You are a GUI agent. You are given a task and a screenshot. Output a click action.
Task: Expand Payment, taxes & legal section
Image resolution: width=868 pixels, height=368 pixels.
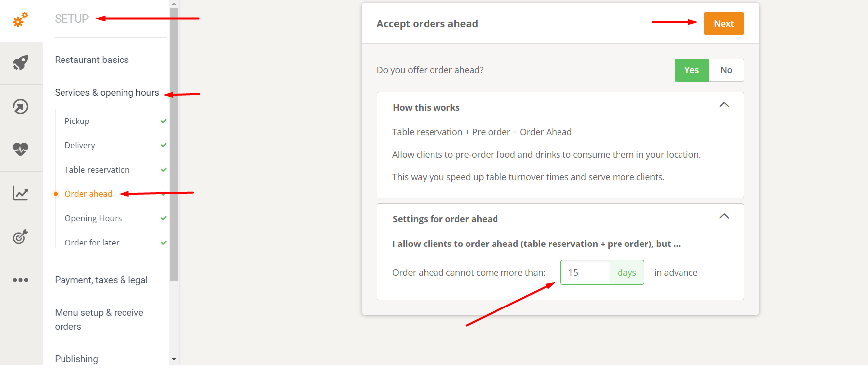[x=101, y=280]
